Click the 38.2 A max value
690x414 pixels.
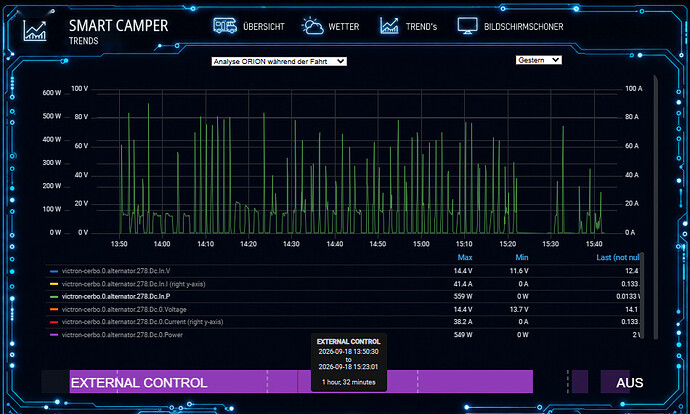point(463,322)
